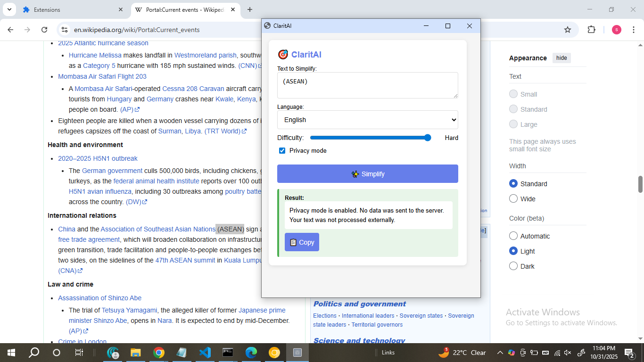Open Task View on taskbar

coord(79,353)
